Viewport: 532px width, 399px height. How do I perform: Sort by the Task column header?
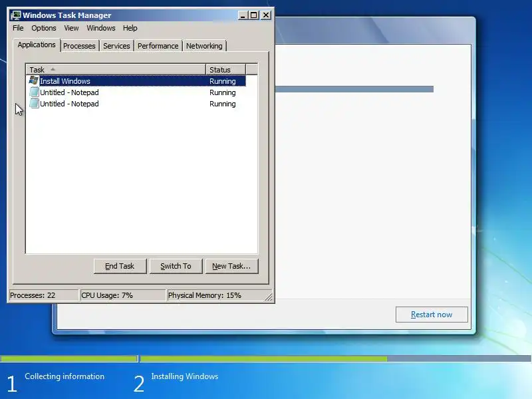coord(116,70)
